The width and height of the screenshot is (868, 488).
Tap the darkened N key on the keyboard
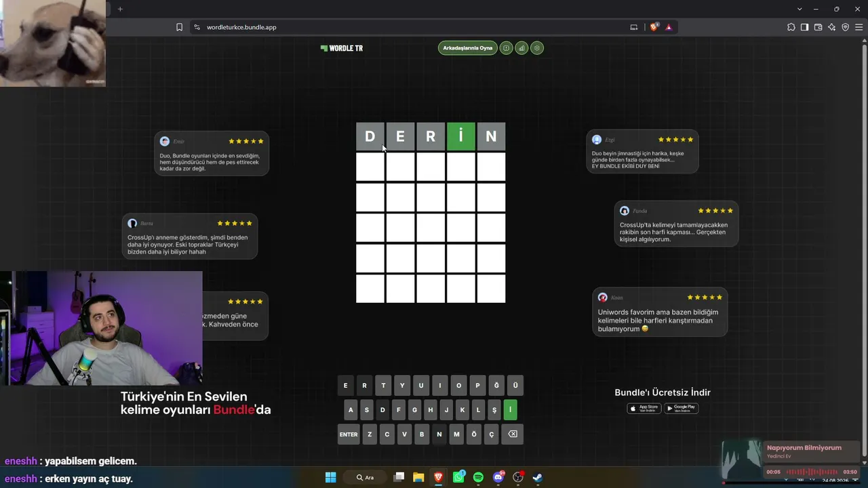pos(439,434)
